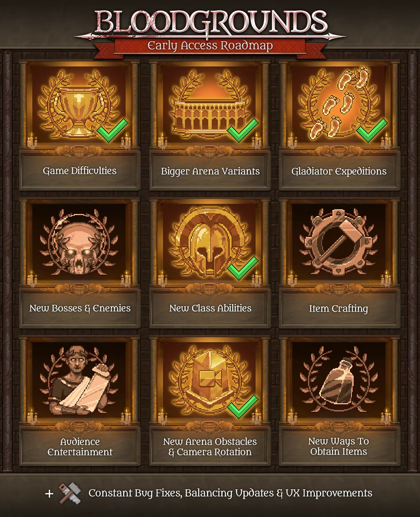
Task: Click the Early Access Roadmap red banner
Action: pyautogui.click(x=210, y=46)
